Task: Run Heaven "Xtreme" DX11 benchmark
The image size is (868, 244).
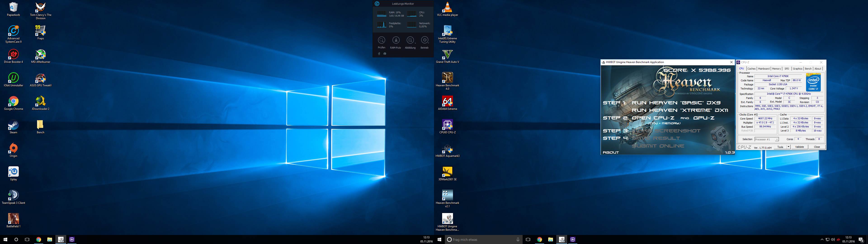Action: [x=680, y=110]
